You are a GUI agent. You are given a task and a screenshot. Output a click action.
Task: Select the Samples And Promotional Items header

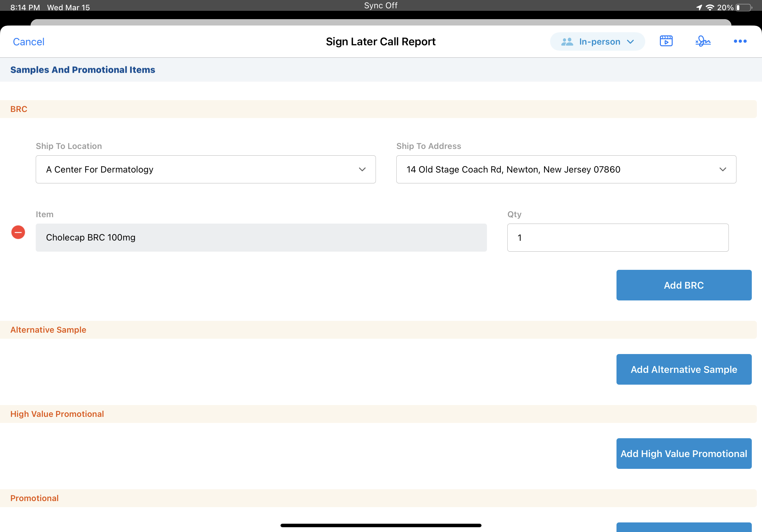click(83, 70)
